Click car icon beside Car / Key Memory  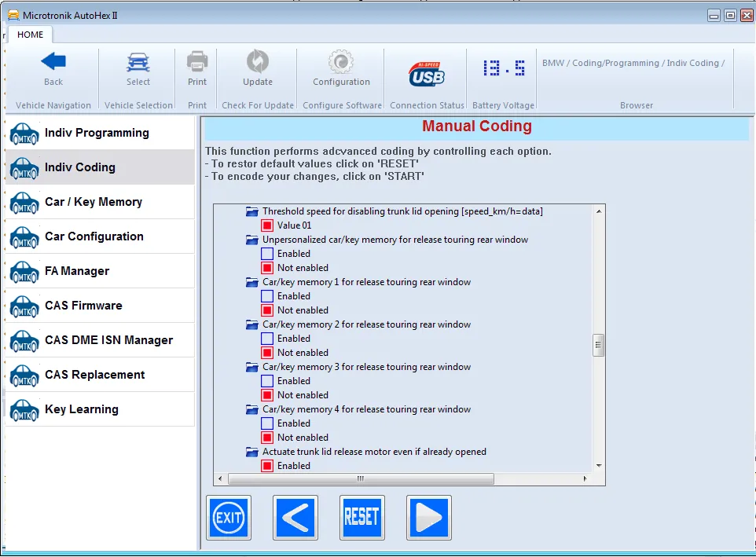pyautogui.click(x=24, y=203)
